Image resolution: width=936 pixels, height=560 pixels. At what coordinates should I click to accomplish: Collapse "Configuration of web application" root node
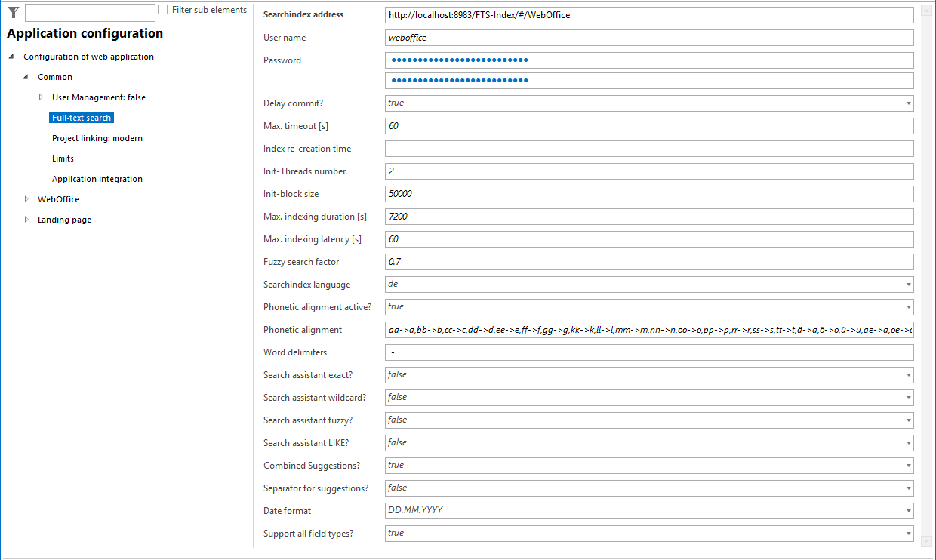pos(11,56)
